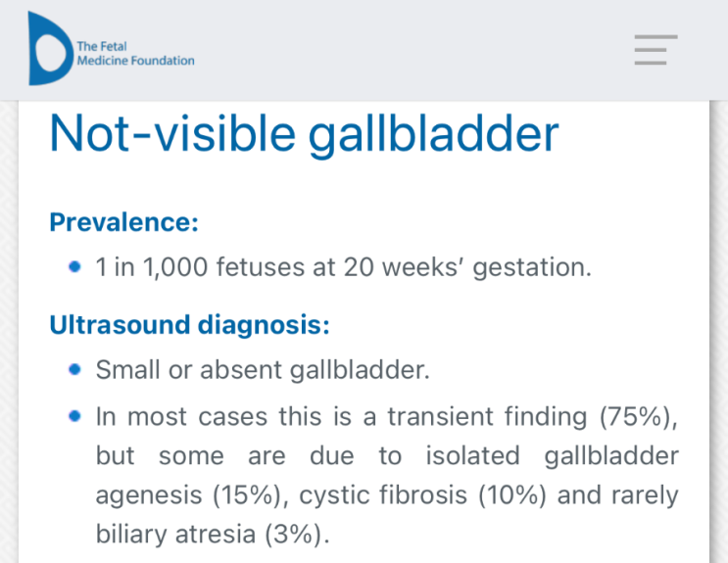
Task: Click the bullet before '1 in 1,000 fetuses'
Action: [x=74, y=266]
